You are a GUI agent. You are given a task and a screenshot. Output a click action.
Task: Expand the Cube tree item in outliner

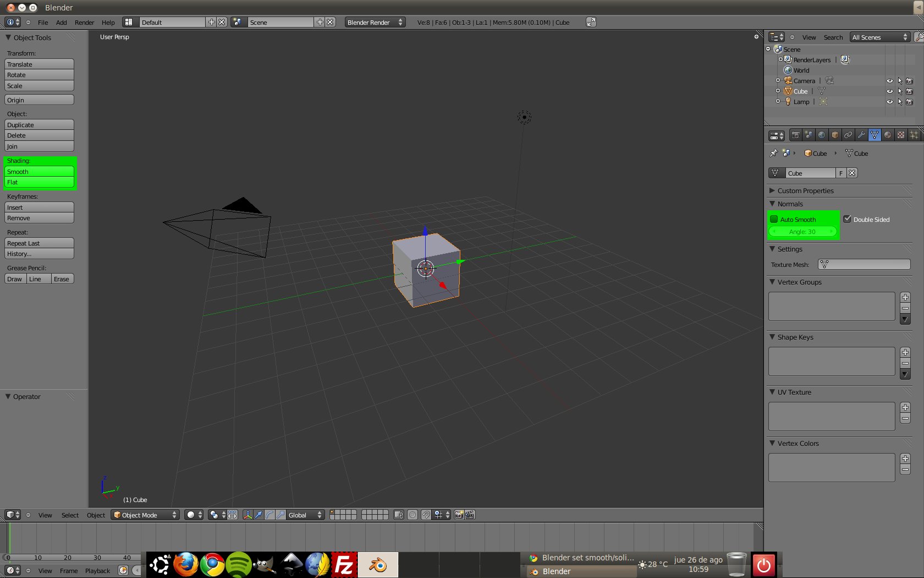778,91
